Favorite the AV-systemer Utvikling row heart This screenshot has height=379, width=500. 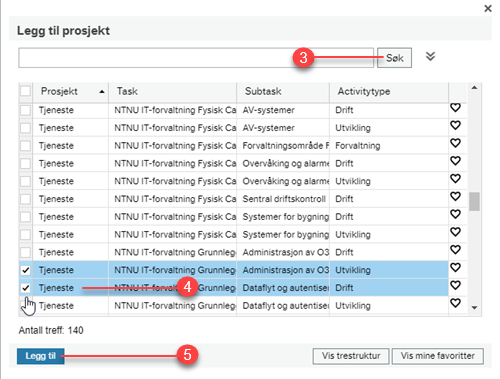[x=455, y=125]
